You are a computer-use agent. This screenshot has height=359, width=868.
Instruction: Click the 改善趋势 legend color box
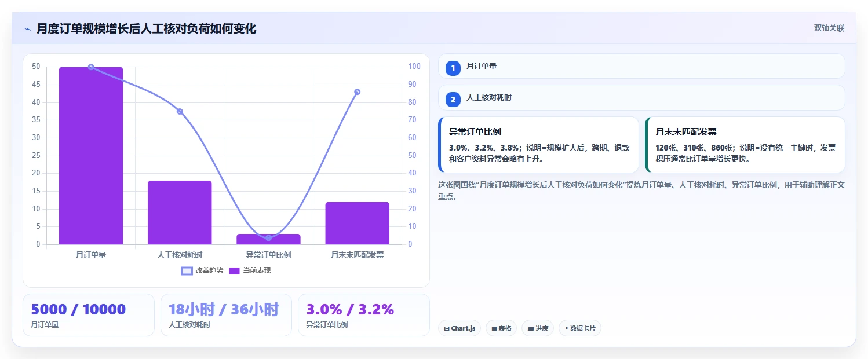[x=187, y=270]
